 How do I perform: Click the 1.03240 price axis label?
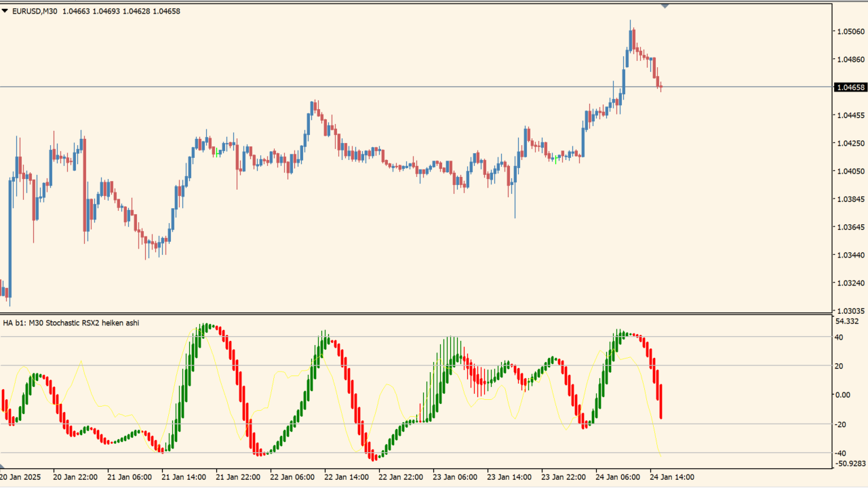pos(850,283)
